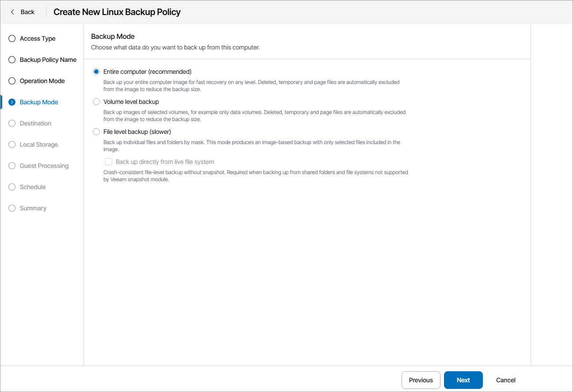Click the Back arrow icon

click(12, 12)
